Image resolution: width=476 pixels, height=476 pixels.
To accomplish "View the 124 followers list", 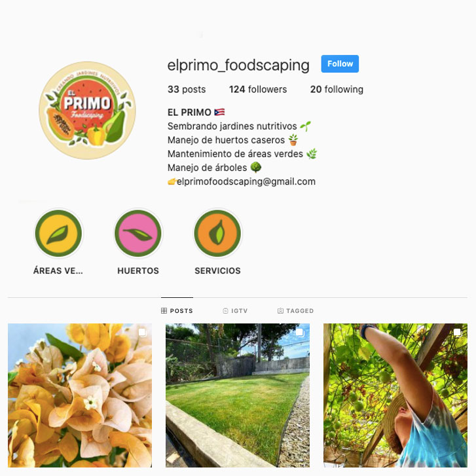I will pyautogui.click(x=258, y=89).
